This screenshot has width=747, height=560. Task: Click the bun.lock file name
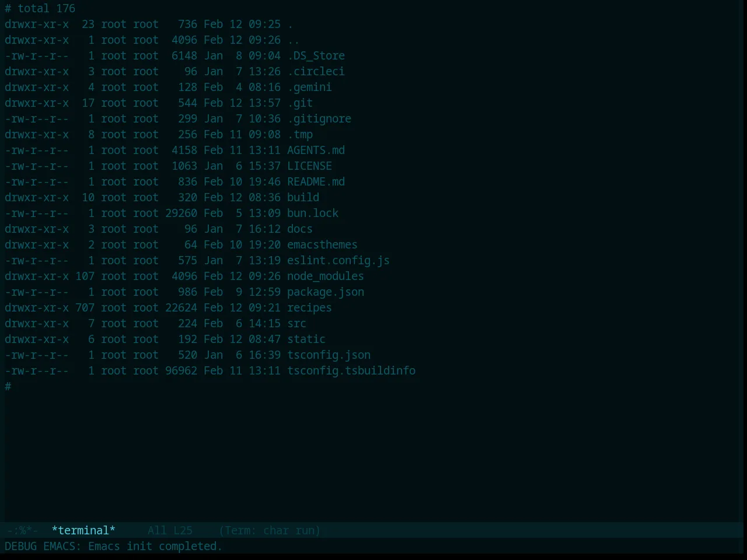click(x=313, y=213)
